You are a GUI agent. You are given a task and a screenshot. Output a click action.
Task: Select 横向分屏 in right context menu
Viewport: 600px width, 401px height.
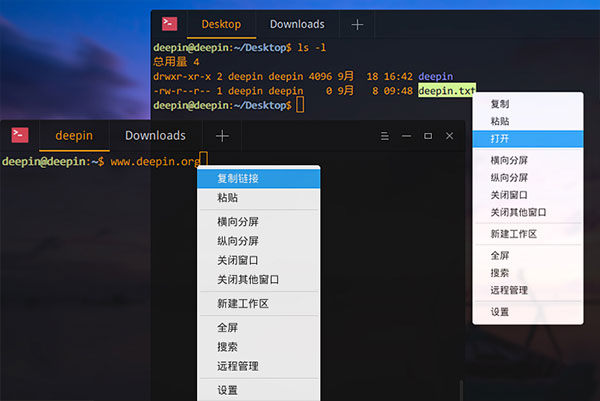point(528,160)
